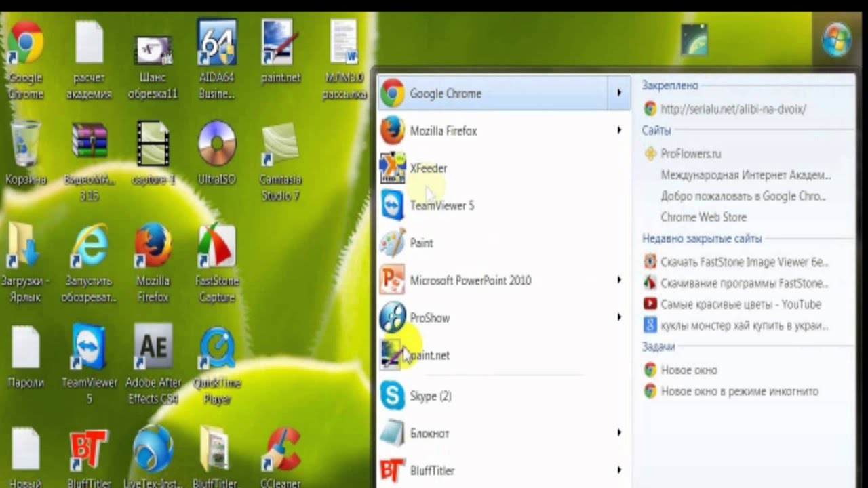Open the ProFlowers.ru site entry
This screenshot has width=868, height=488.
pos(683,154)
